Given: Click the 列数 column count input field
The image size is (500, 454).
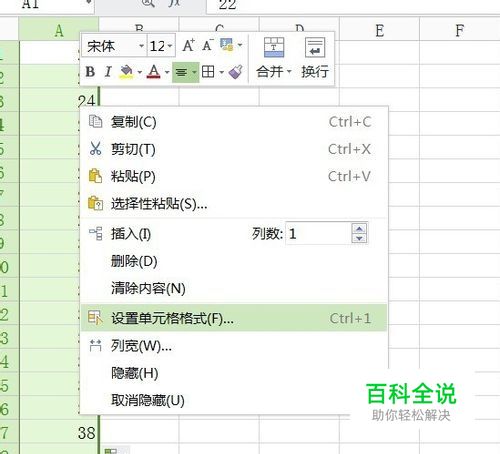Looking at the screenshot, I should point(318,233).
